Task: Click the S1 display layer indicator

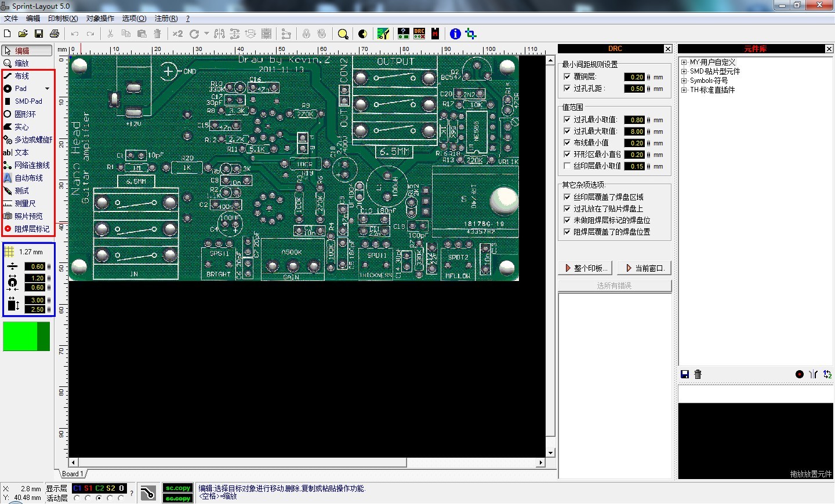Action: point(88,488)
